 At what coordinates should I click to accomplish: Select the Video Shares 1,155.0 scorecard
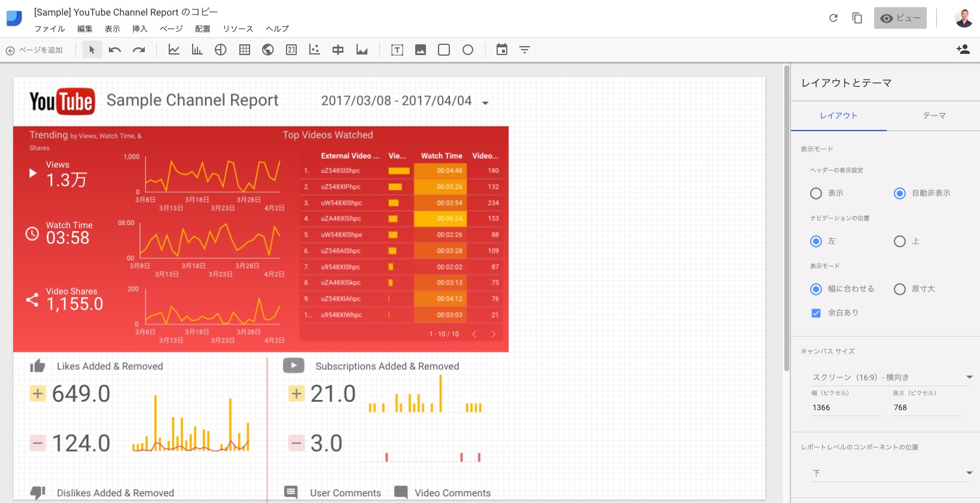(74, 299)
